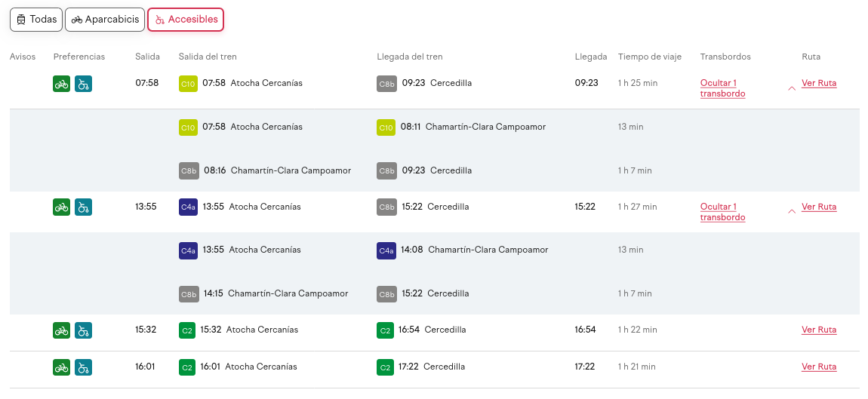This screenshot has width=868, height=399.
Task: Click C2 line badge beside 15:32 Atocha Cercanías
Action: coord(187,330)
